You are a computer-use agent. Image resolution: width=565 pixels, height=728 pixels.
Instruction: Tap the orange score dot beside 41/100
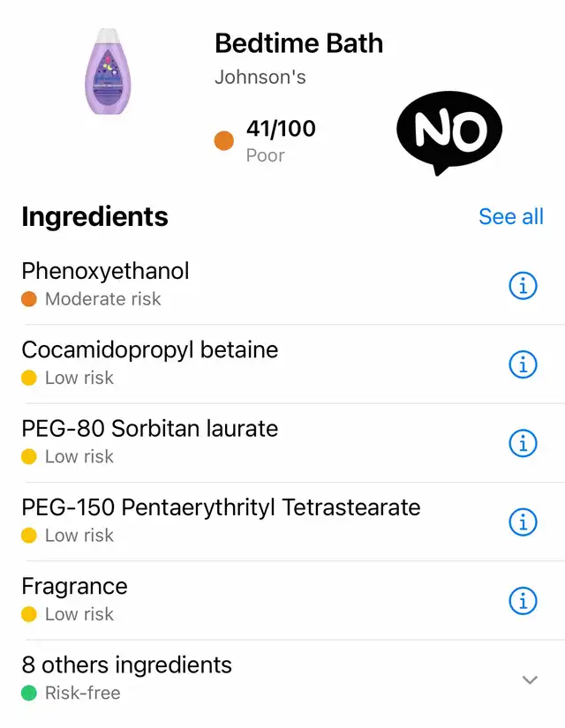(x=224, y=140)
